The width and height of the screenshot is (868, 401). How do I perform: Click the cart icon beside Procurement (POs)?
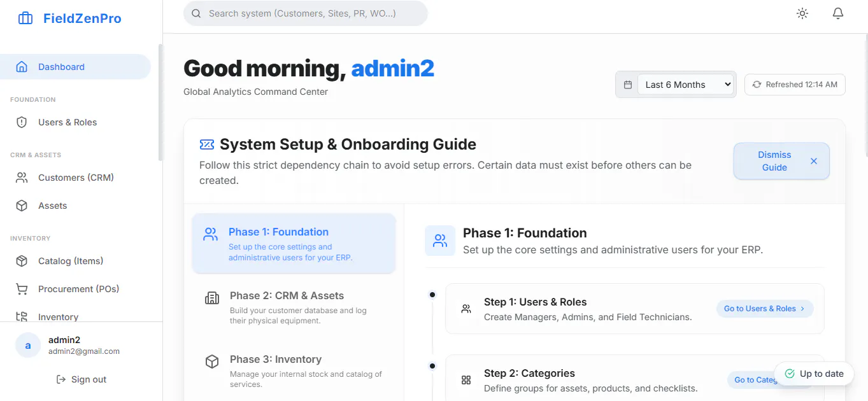[22, 289]
